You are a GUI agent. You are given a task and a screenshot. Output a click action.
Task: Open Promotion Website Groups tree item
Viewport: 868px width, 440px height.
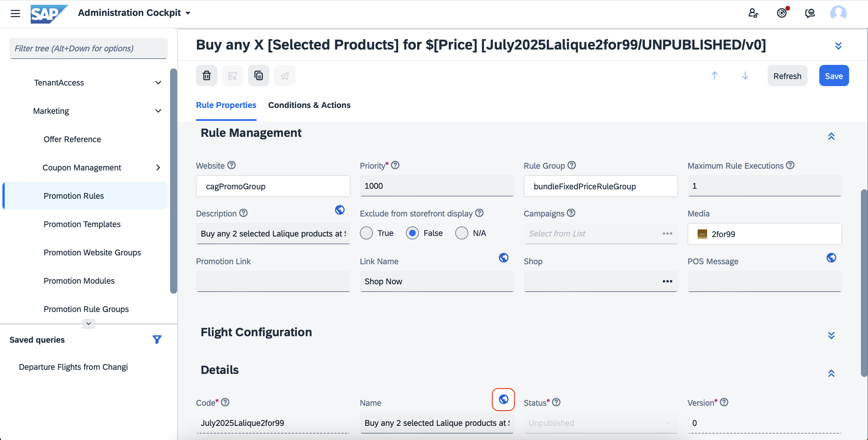pos(92,252)
